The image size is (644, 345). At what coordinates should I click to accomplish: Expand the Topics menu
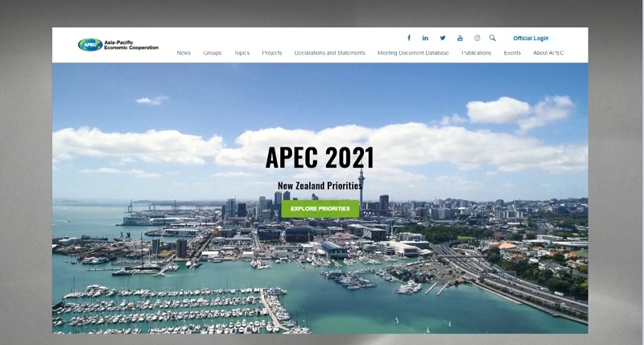[x=242, y=53]
